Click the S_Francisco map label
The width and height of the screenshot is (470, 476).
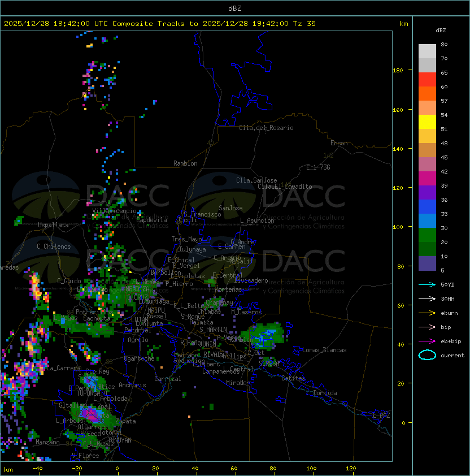(x=202, y=214)
